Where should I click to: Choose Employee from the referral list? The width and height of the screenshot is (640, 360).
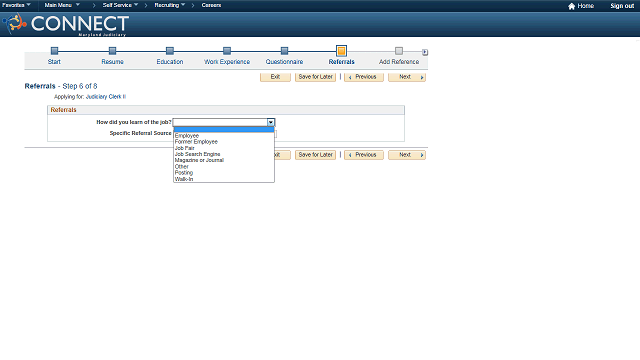(224, 136)
